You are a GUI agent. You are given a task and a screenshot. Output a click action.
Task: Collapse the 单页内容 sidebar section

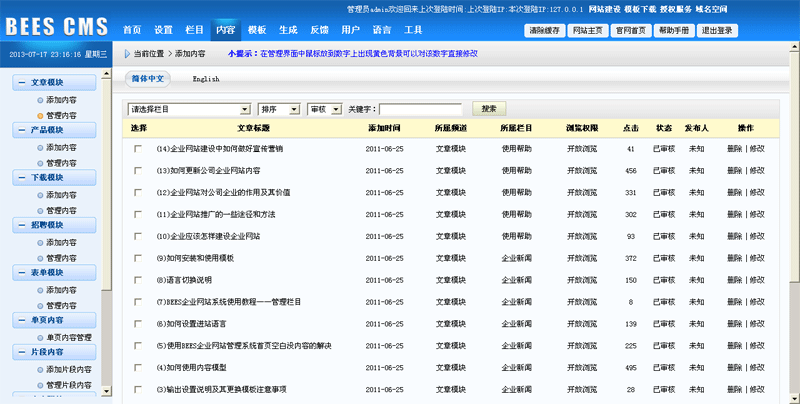click(x=54, y=320)
